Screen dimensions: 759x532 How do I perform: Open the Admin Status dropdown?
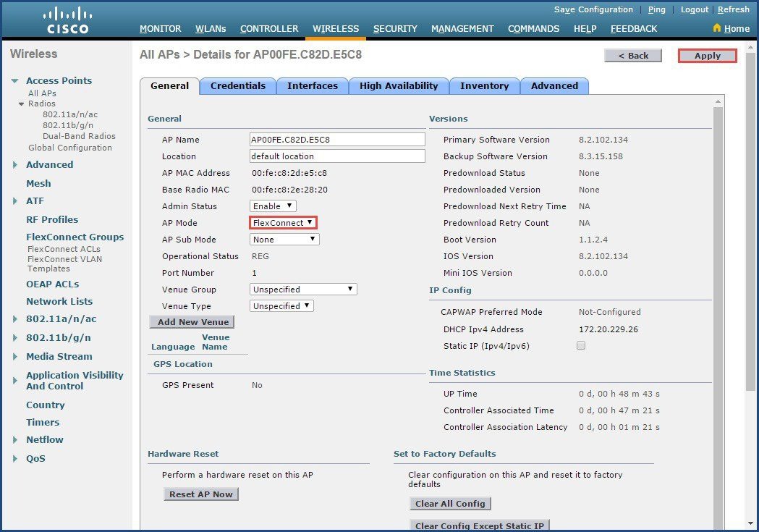(x=273, y=206)
